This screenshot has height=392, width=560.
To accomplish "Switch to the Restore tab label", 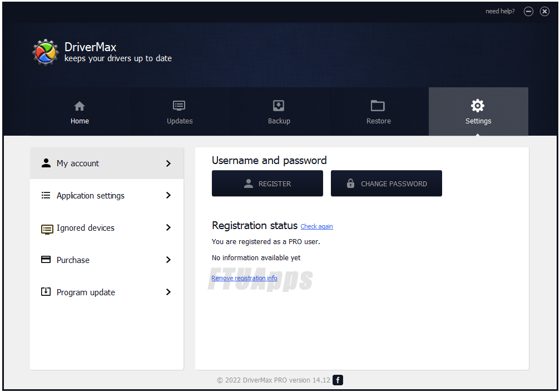I will tap(379, 121).
